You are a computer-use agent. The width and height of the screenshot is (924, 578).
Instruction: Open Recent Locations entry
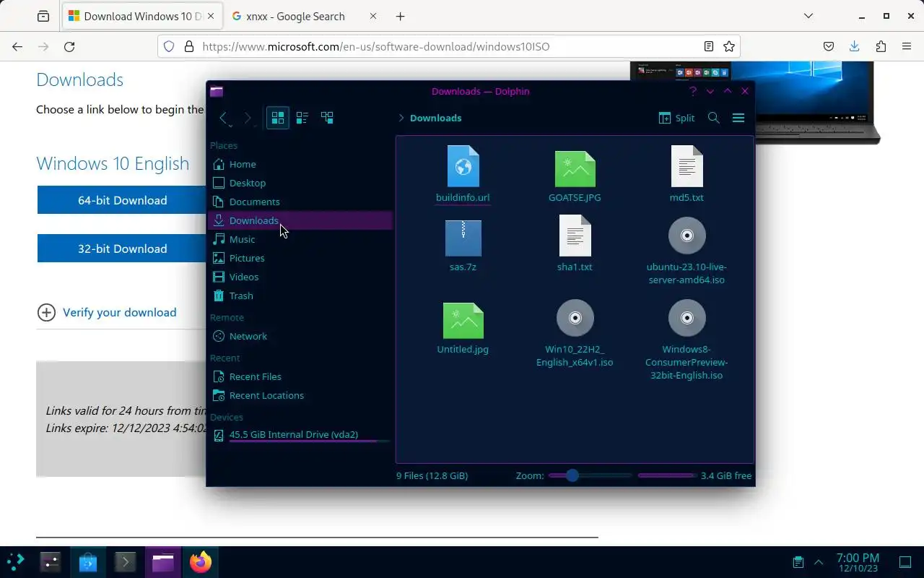[x=300, y=395]
